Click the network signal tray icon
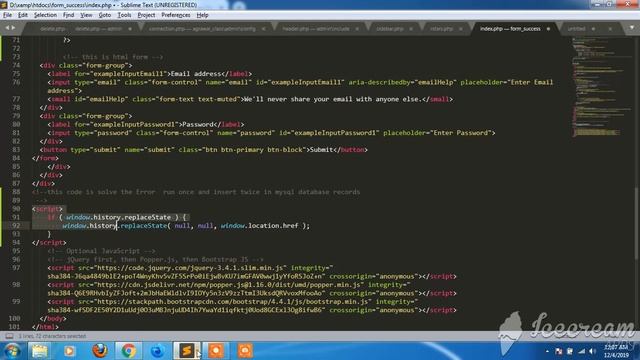Viewport: 640px width, 360px height. coord(582,351)
